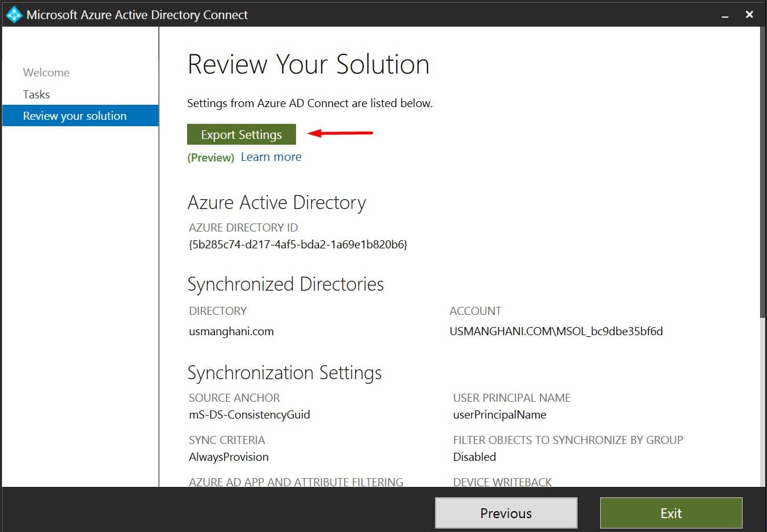Click the MSOL account name text
767x532 pixels.
[557, 331]
